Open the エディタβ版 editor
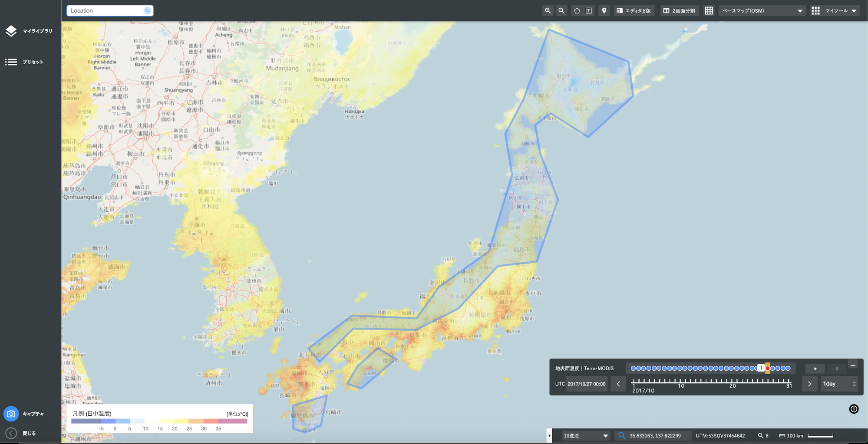 point(634,11)
